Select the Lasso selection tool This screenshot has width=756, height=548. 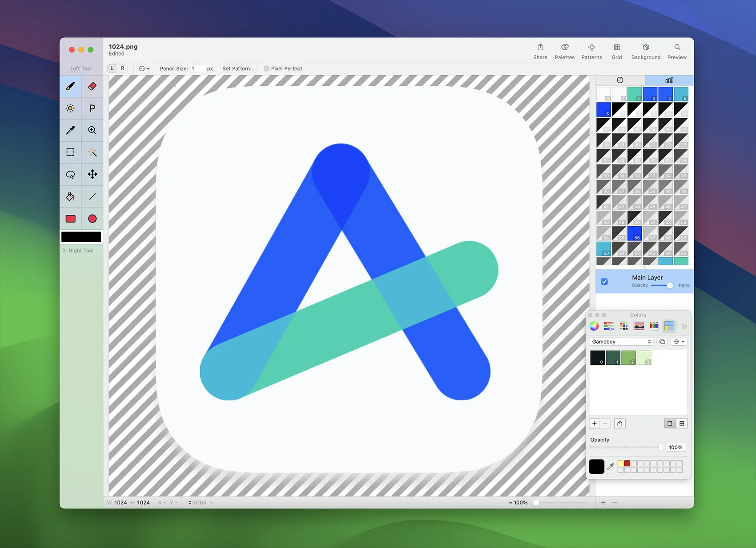(70, 174)
